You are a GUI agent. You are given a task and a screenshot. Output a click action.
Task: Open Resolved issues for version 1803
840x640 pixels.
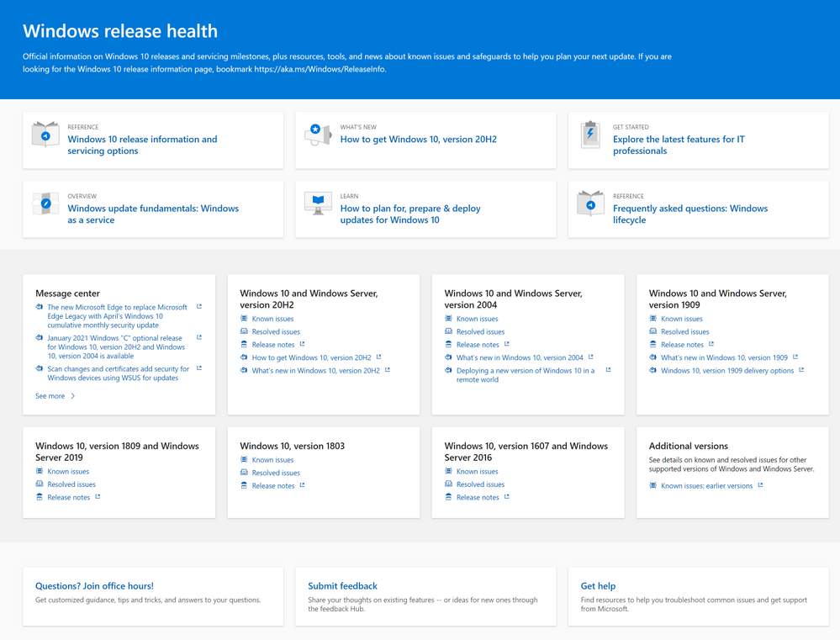coord(276,473)
